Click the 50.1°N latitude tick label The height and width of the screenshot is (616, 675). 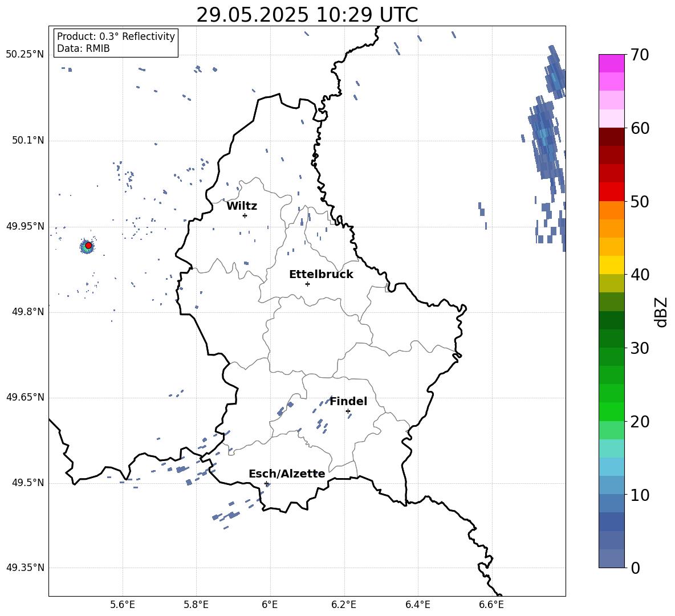pyautogui.click(x=27, y=141)
